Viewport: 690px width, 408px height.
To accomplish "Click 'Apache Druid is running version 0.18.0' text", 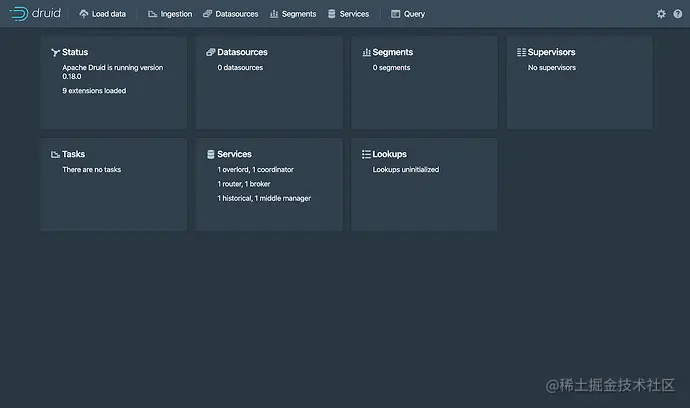I will (x=113, y=72).
